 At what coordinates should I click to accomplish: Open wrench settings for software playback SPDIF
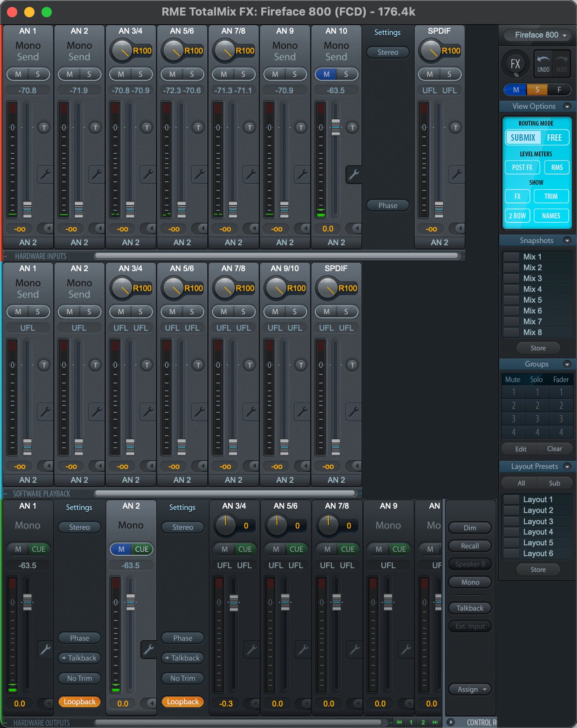354,412
